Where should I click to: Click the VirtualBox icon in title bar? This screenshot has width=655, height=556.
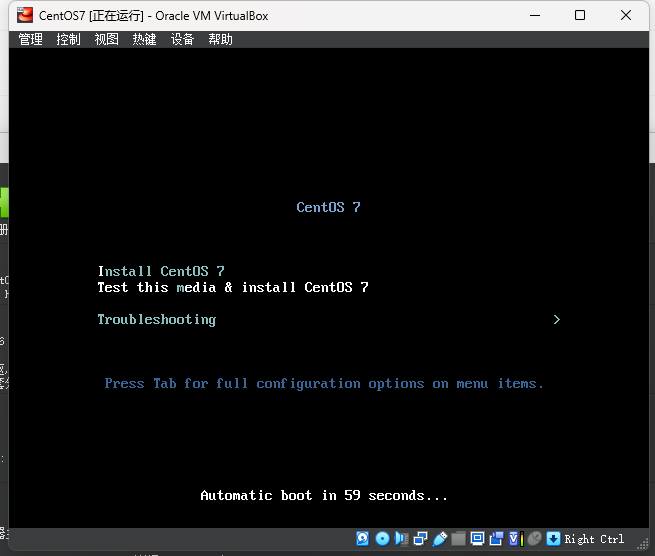(x=25, y=15)
